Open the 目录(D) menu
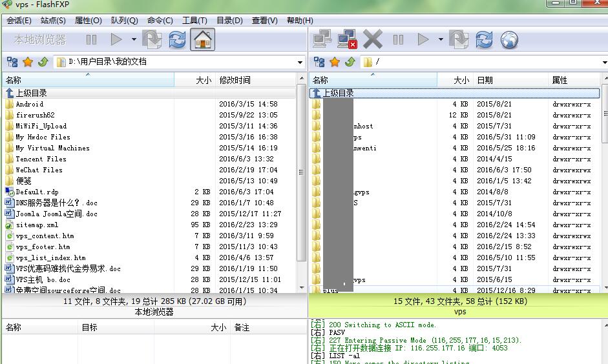 click(229, 21)
